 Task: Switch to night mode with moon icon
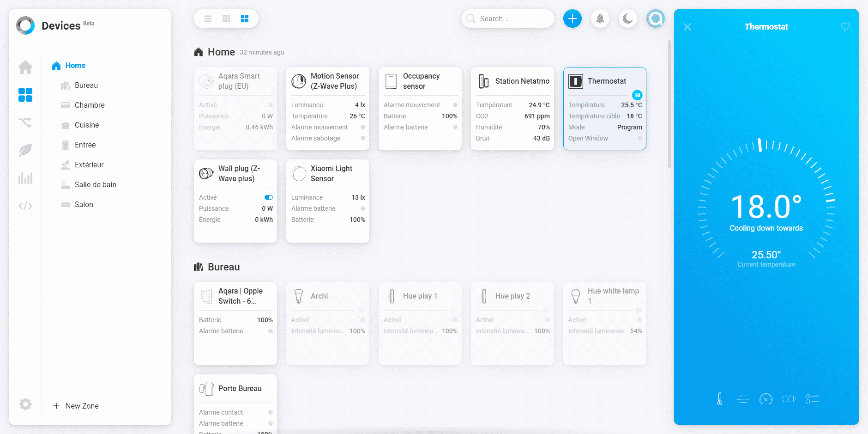627,18
